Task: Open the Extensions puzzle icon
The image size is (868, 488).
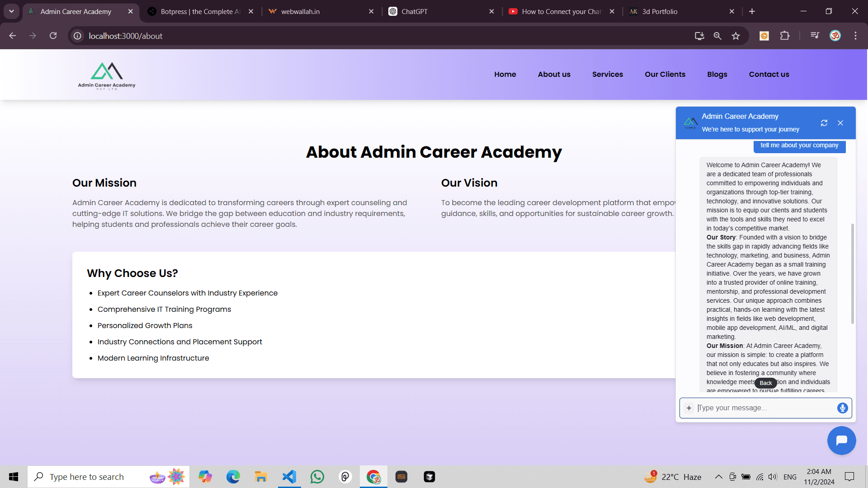Action: point(785,36)
